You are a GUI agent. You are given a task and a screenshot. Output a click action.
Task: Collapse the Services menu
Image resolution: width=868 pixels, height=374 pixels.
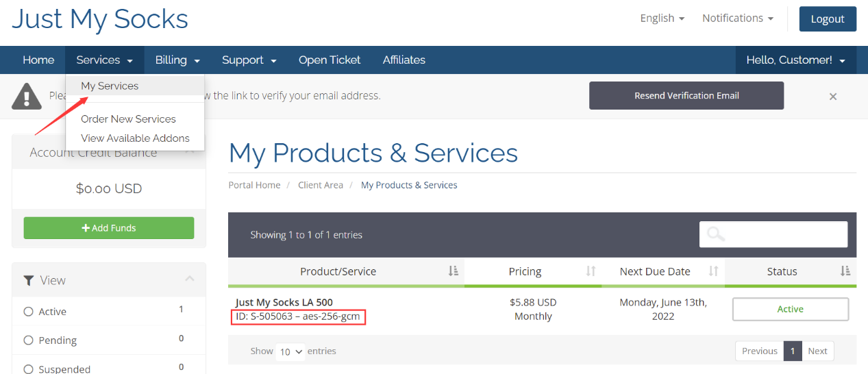(105, 60)
